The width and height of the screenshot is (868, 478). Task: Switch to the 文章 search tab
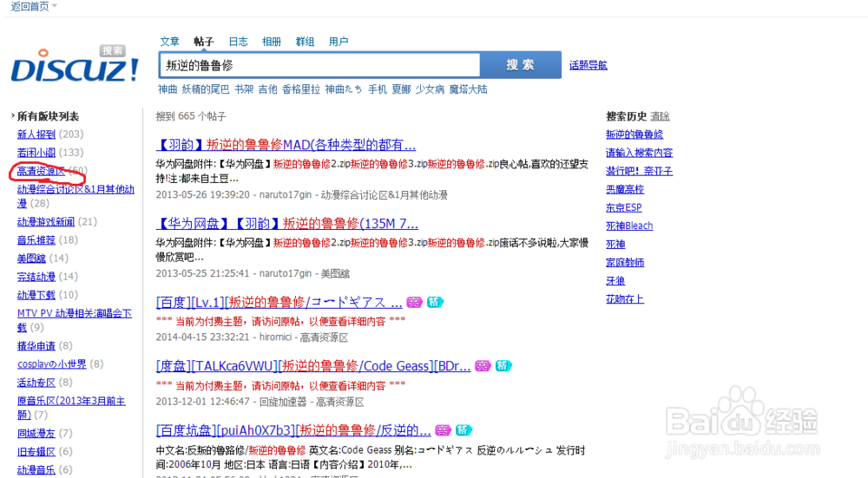tap(169, 42)
